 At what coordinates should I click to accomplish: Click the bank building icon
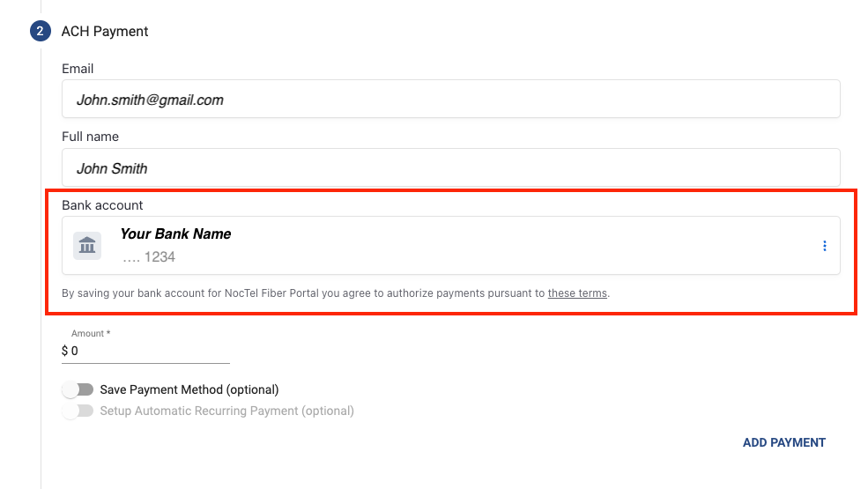pyautogui.click(x=87, y=246)
